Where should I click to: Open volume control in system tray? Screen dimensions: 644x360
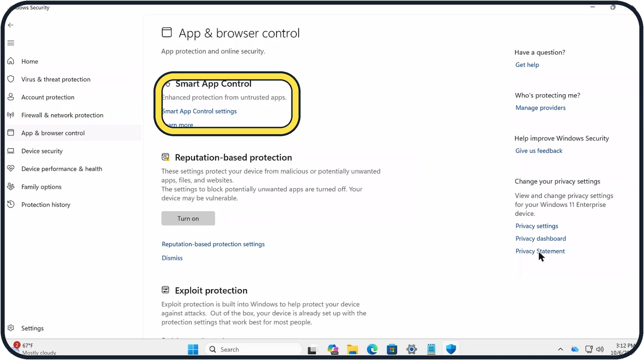600,349
